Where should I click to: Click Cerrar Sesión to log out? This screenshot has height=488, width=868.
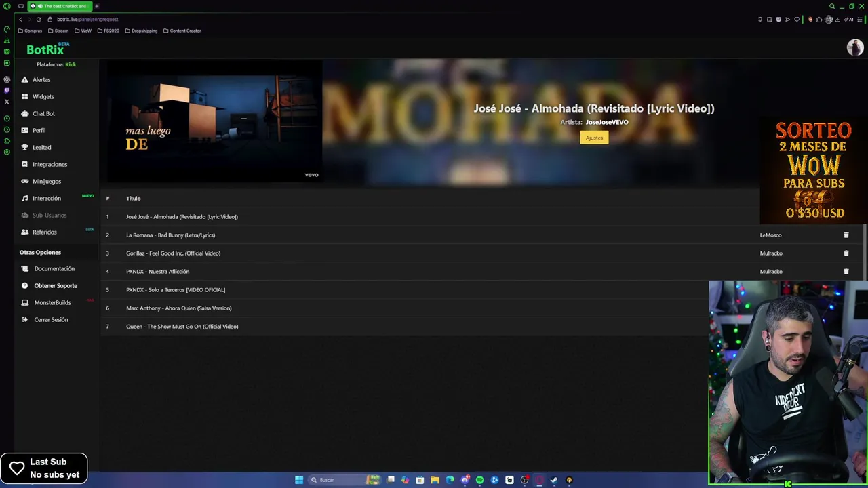point(51,319)
